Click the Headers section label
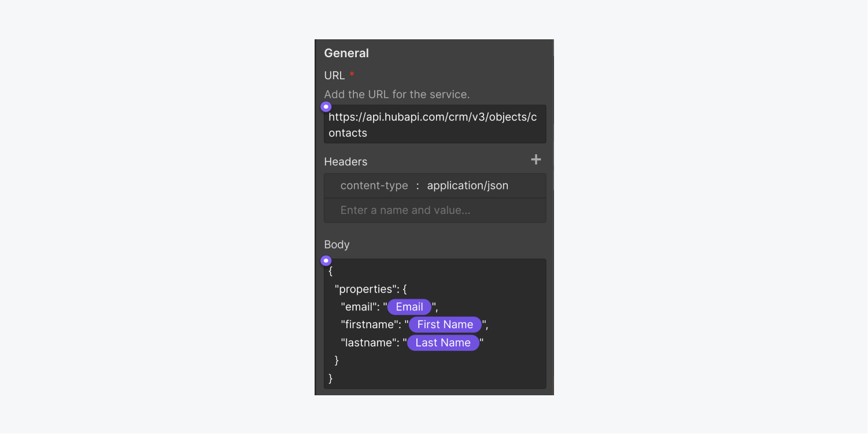 [x=346, y=162]
